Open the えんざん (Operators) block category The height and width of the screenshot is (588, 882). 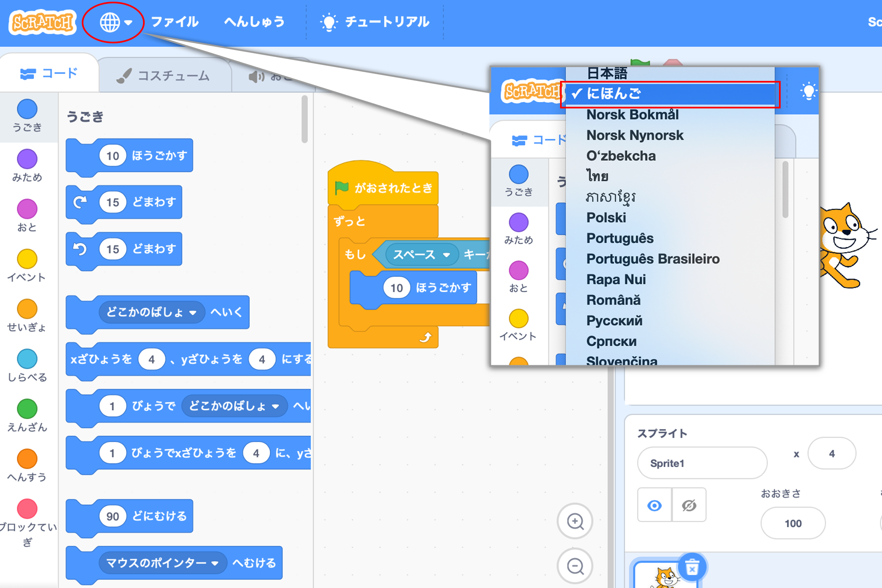(27, 416)
